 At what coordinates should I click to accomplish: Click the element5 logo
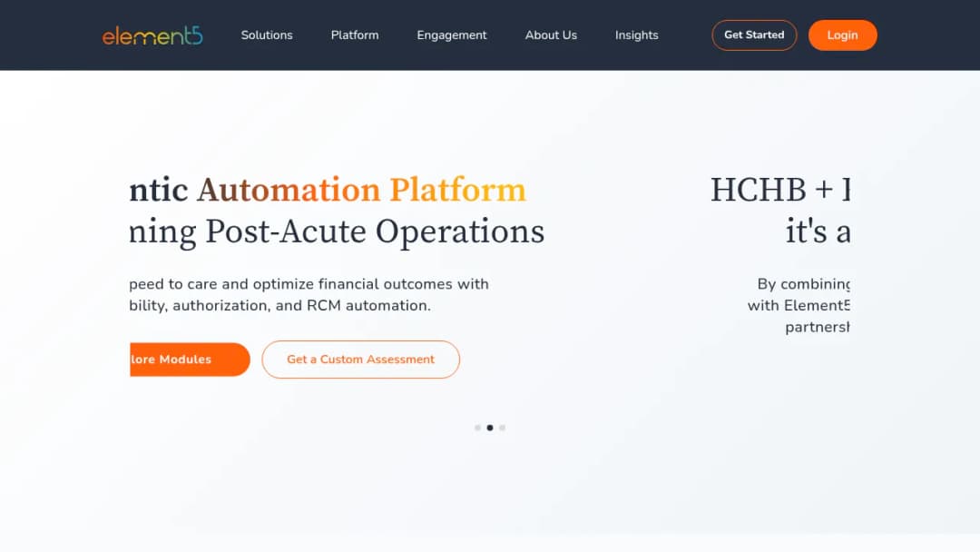pos(152,35)
